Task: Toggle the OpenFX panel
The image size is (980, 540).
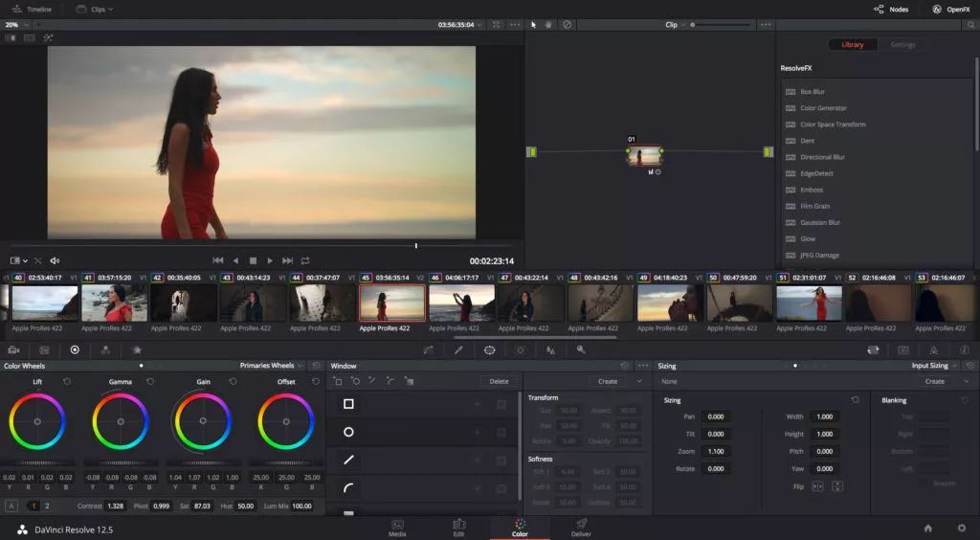Action: (950, 9)
